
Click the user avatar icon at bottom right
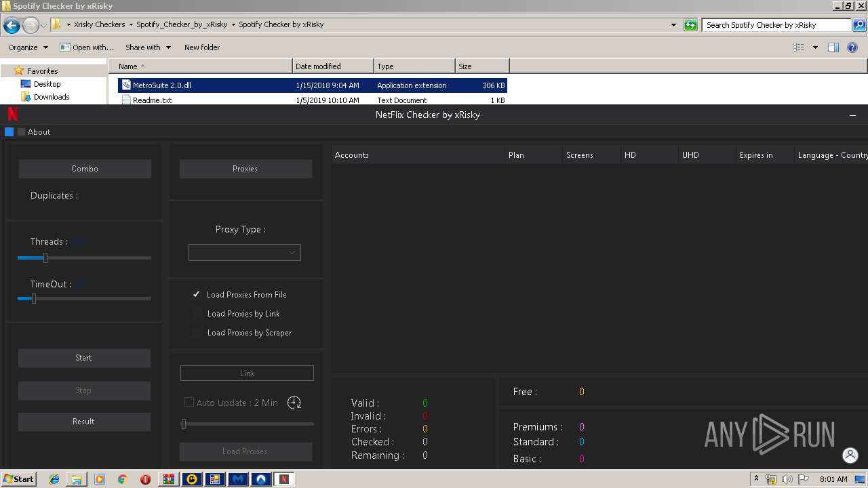(850, 455)
